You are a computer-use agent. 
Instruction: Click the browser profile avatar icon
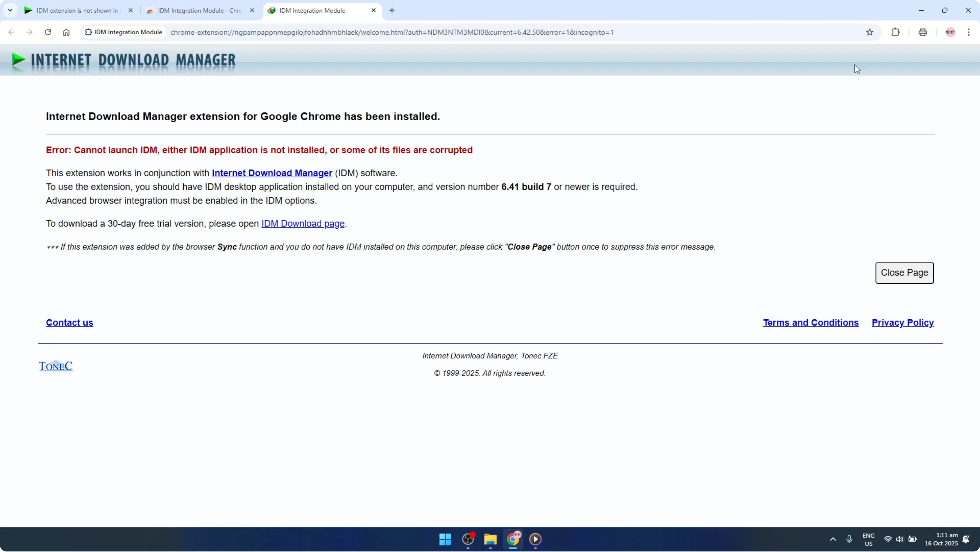coord(950,32)
